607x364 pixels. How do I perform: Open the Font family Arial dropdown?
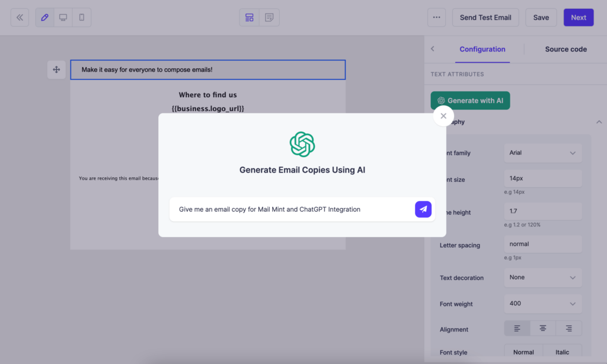click(543, 153)
